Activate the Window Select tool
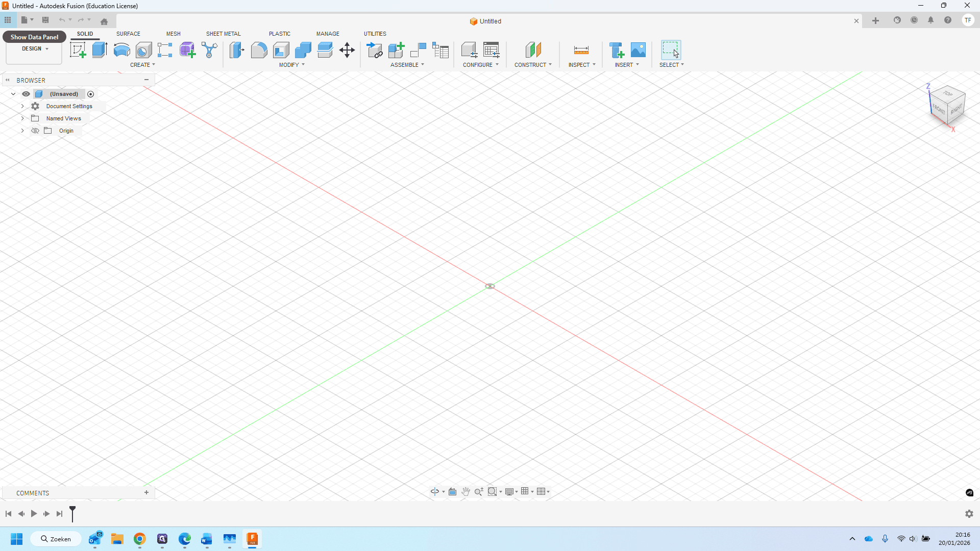Screen dimensions: 980x551 pos(671,50)
